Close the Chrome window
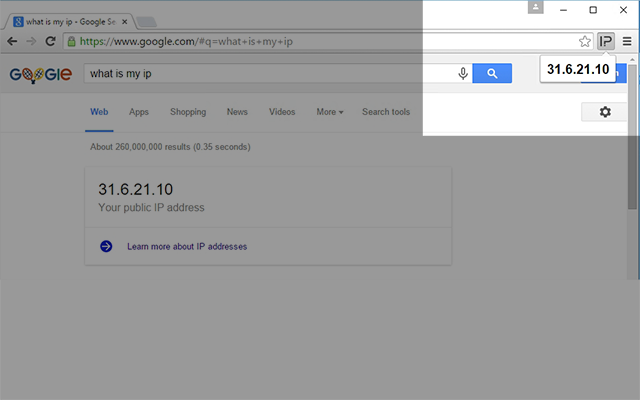 (623, 10)
